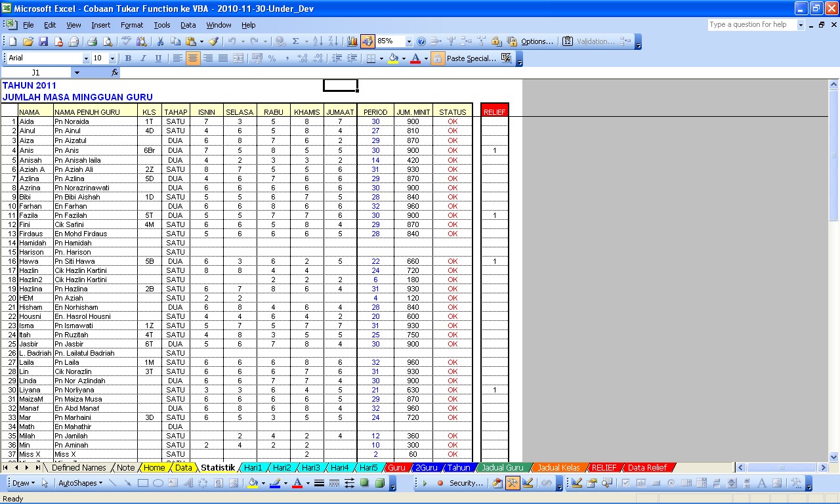Click the Save icon in toolbar
Screen dimensions: 840x504
pyautogui.click(x=43, y=41)
